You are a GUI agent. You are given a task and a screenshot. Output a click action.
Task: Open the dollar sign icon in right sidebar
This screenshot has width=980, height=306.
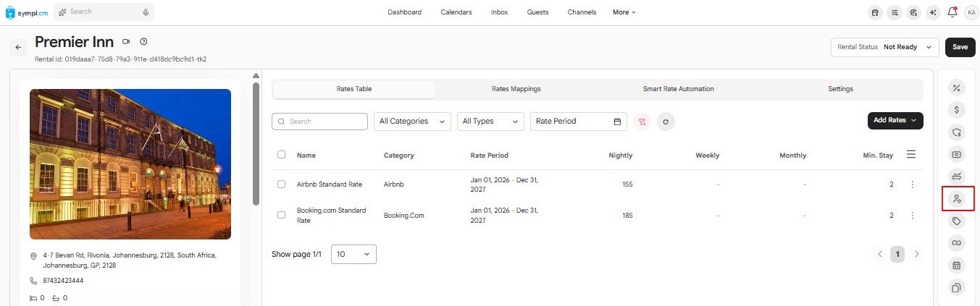pos(957,110)
